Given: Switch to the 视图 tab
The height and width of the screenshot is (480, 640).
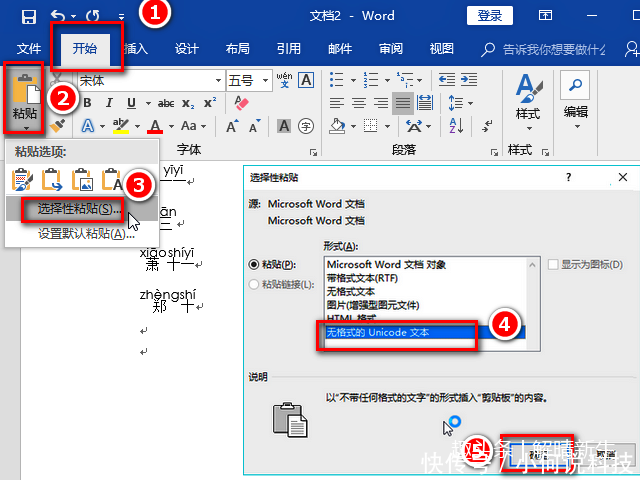Looking at the screenshot, I should (x=442, y=49).
